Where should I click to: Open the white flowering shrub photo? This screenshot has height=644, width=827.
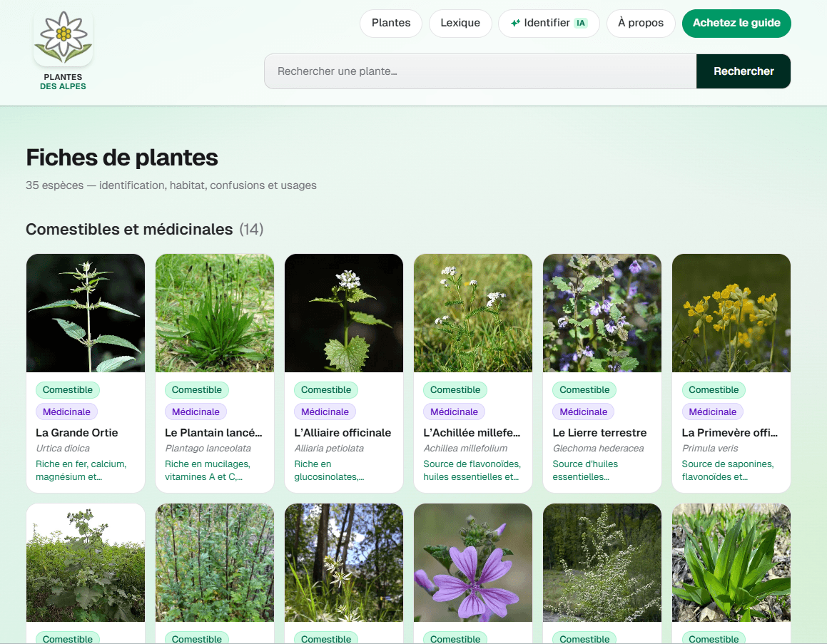(602, 562)
